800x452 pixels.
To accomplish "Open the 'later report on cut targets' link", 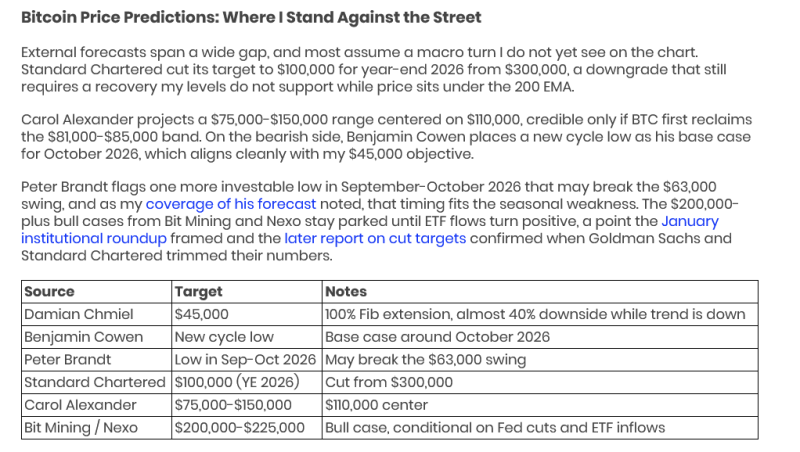I will coord(375,238).
